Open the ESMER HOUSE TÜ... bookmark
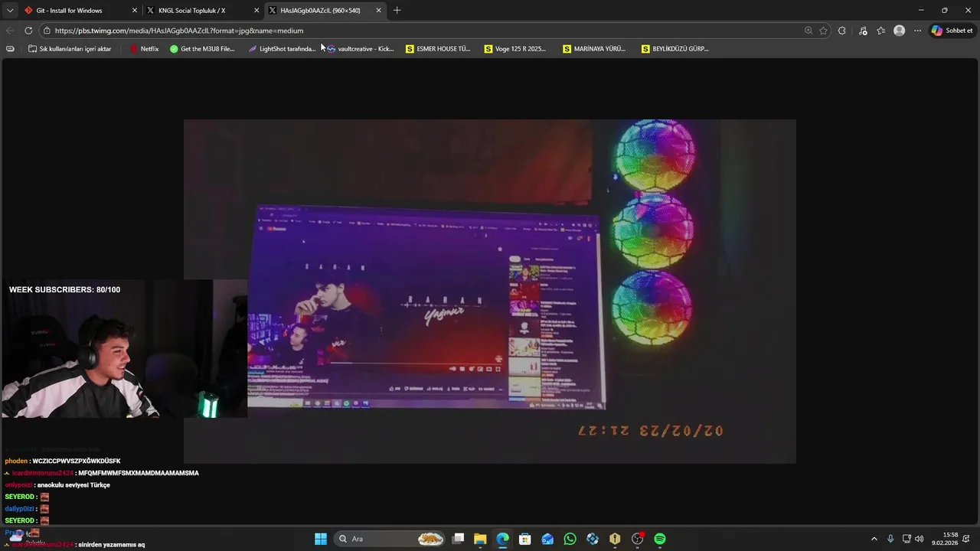This screenshot has width=980, height=551. pos(438,49)
